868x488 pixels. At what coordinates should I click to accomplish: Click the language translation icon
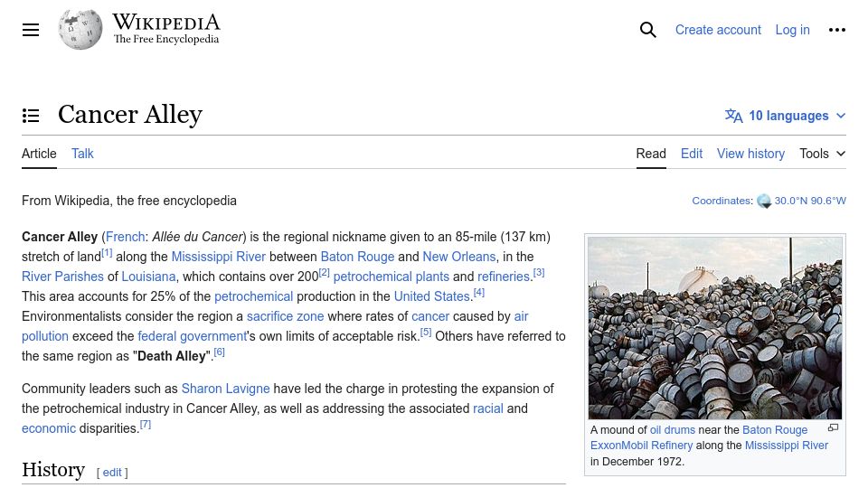point(733,116)
